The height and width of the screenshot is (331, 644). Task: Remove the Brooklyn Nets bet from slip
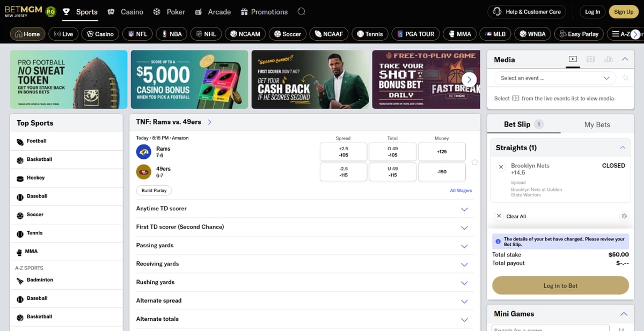(x=501, y=167)
